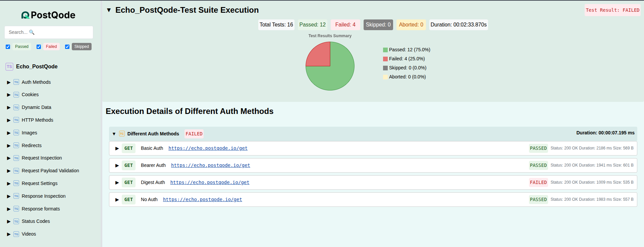Expand the Redirects tree group

pos(9,146)
